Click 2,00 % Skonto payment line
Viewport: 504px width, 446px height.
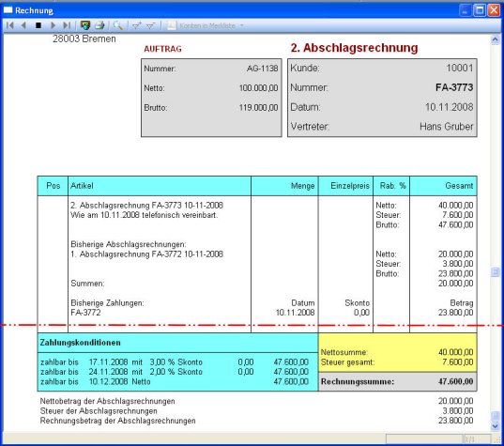tap(175, 372)
